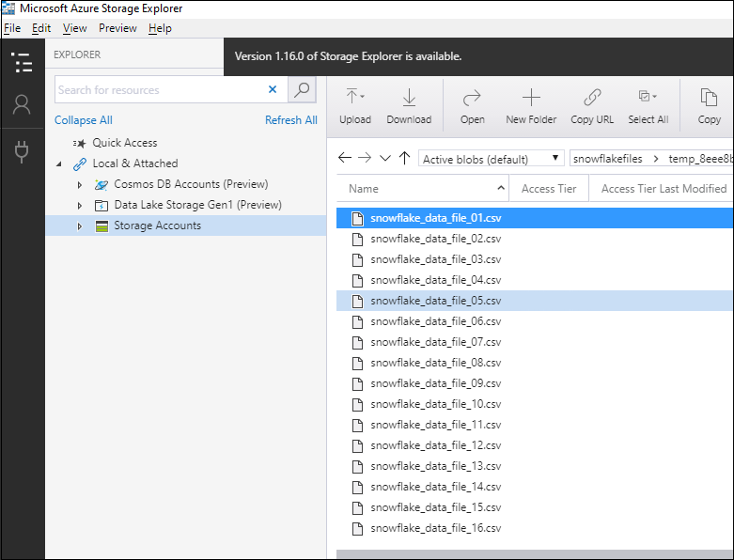The height and width of the screenshot is (560, 734).
Task: Click the Copy URL toolbar button
Action: pyautogui.click(x=592, y=107)
